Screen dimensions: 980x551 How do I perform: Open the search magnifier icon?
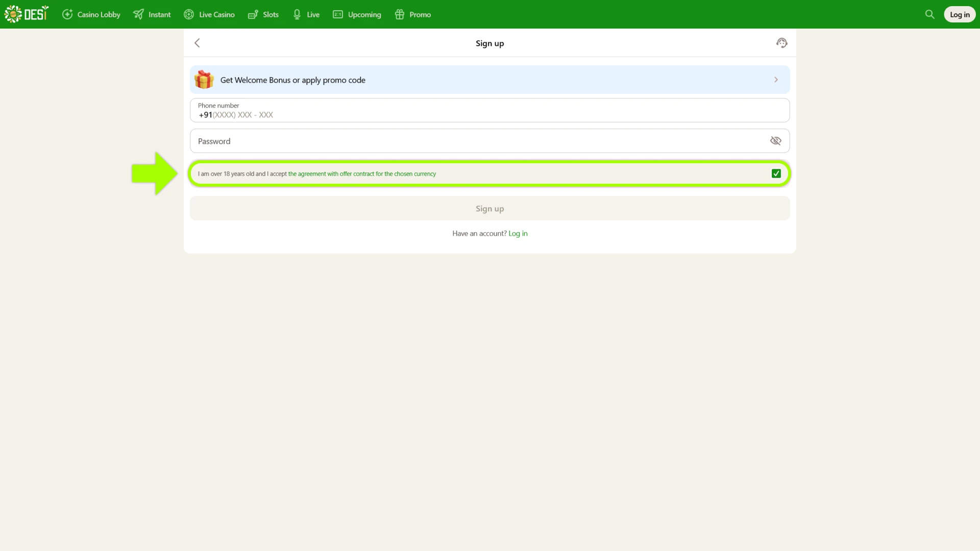coord(930,14)
